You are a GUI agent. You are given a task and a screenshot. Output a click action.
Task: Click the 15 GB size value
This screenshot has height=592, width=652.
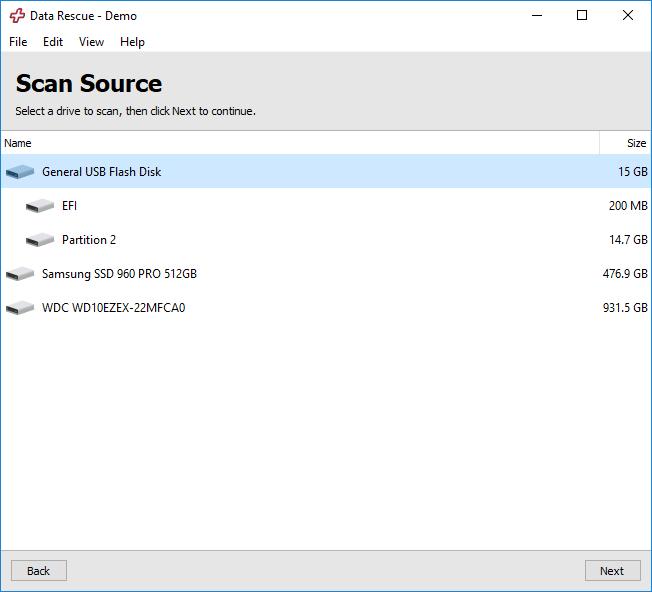(633, 171)
